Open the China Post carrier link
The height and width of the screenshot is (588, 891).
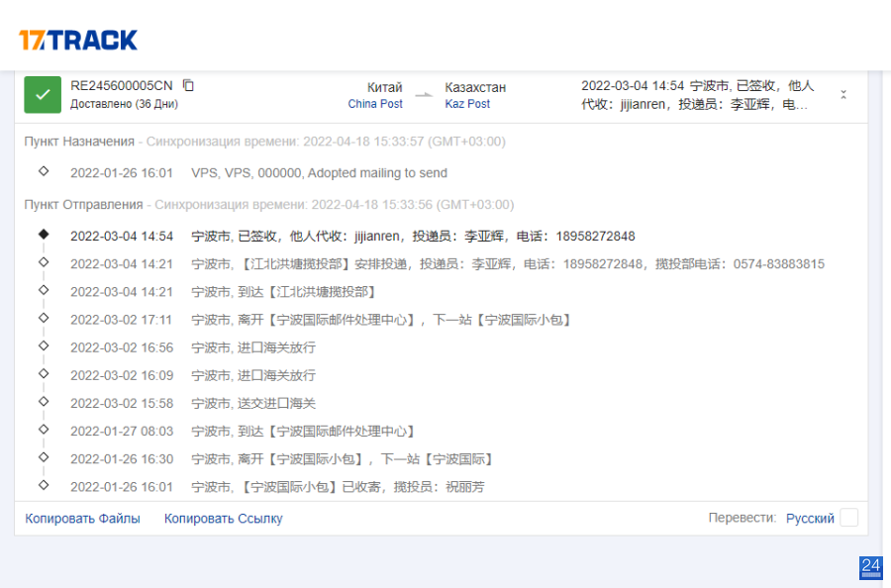pos(375,104)
